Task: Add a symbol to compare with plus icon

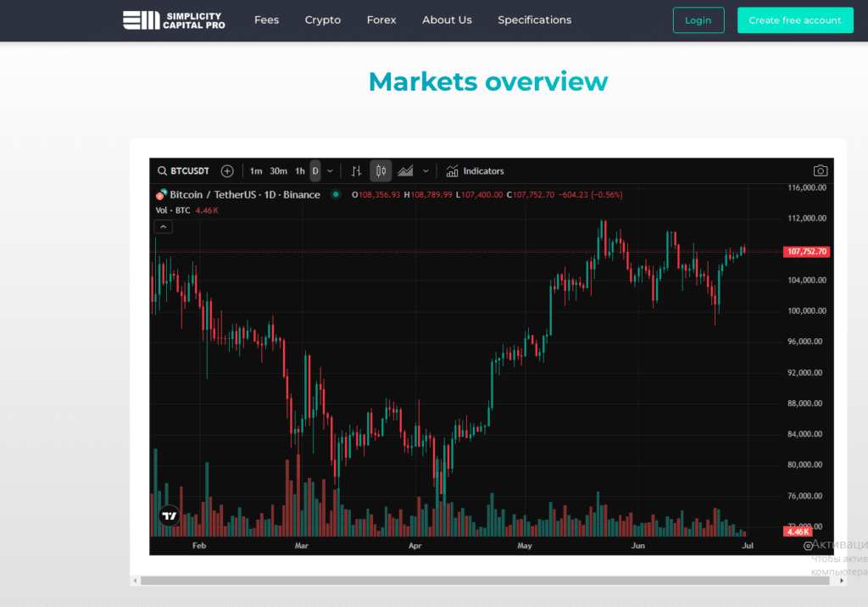Action: tap(227, 171)
